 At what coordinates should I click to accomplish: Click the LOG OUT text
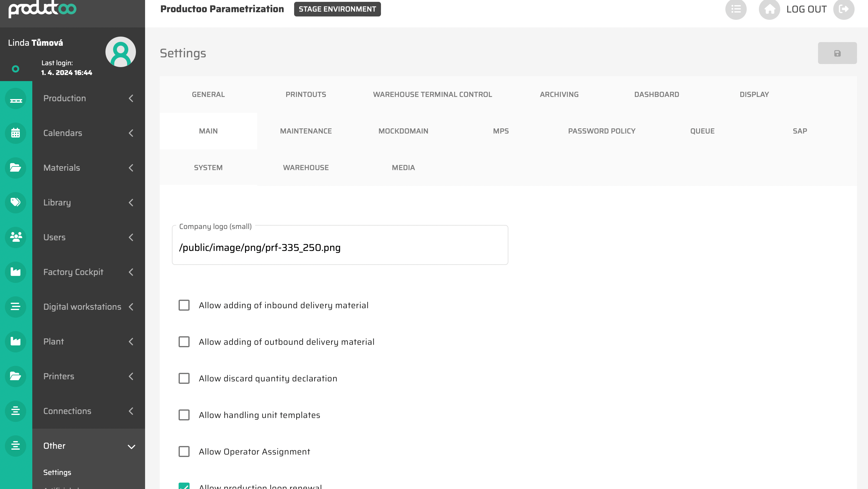pyautogui.click(x=806, y=9)
